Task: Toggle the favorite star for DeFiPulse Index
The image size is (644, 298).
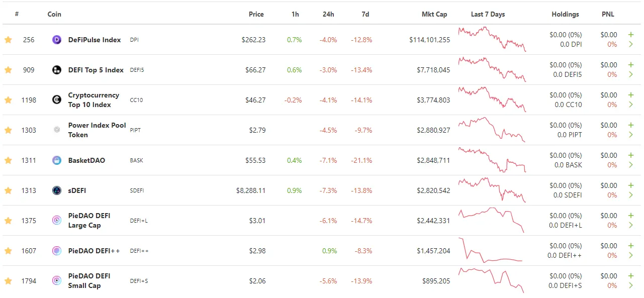Action: coord(8,40)
